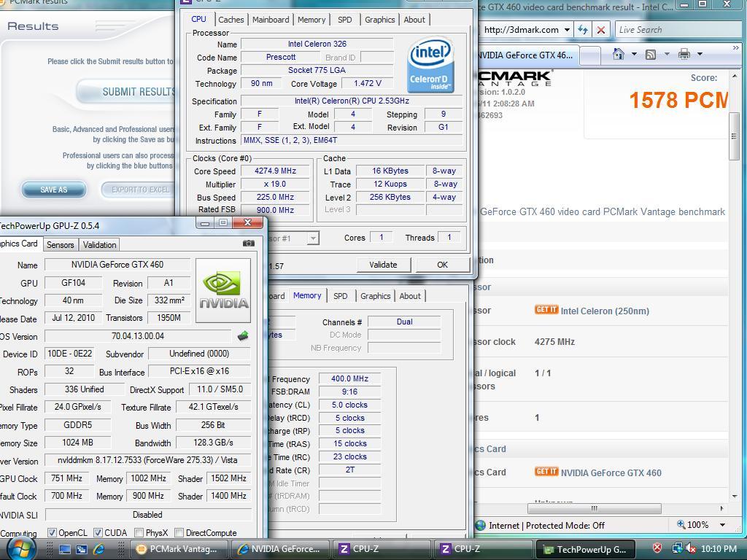This screenshot has height=560, width=747.
Task: Open Internet Explorer from quick launch
Action: [x=98, y=549]
